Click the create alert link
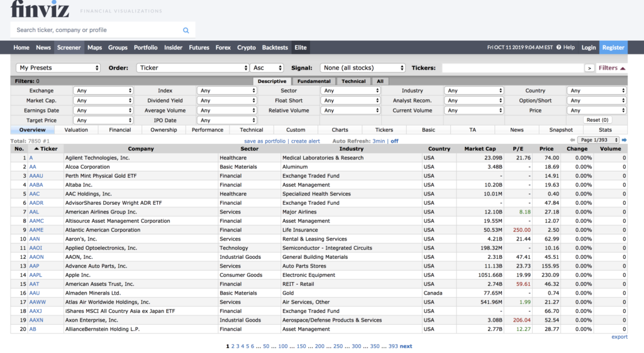644x353 pixels. [x=305, y=141]
